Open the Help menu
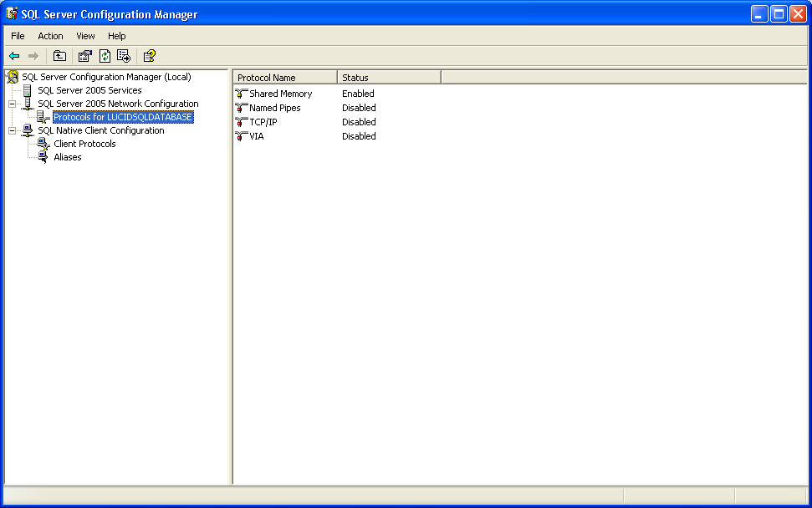 click(116, 36)
